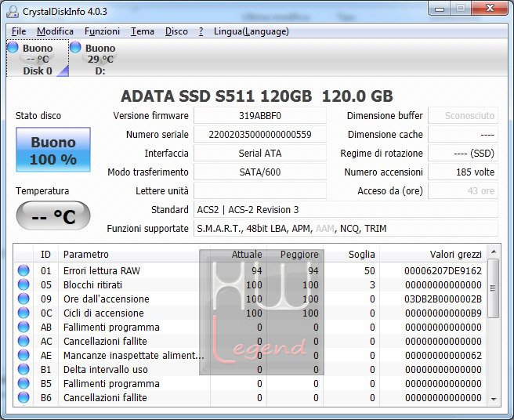514x420 pixels.
Task: Click status orb of Mancanze inaspettate row
Action: 24,355
